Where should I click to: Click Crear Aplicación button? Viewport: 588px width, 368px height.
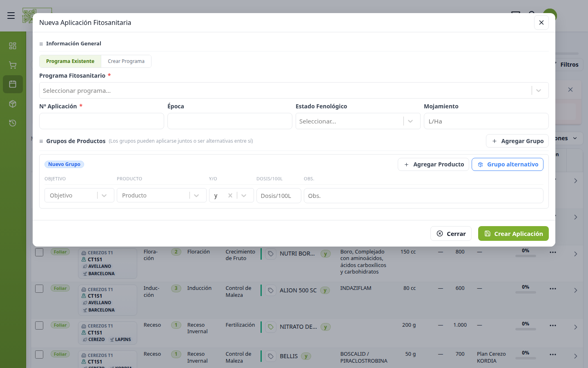pyautogui.click(x=513, y=234)
